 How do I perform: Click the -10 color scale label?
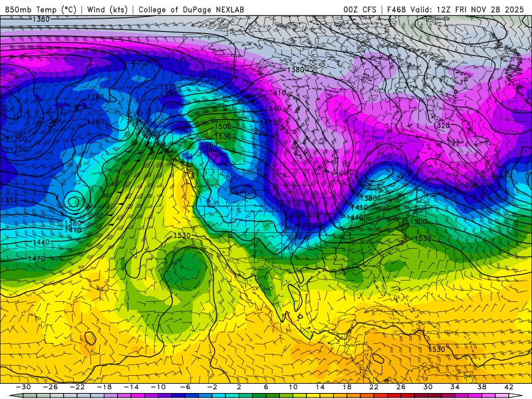[x=158, y=387]
